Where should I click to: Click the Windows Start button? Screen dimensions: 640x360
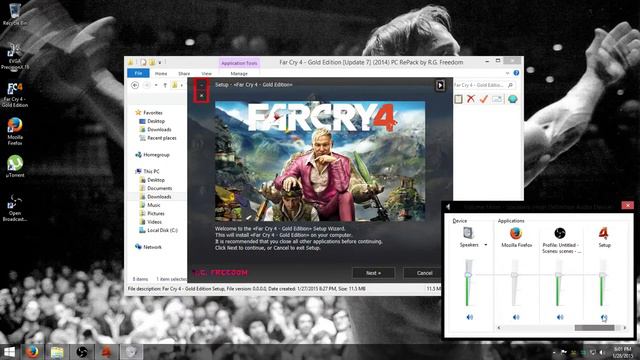(x=9, y=352)
